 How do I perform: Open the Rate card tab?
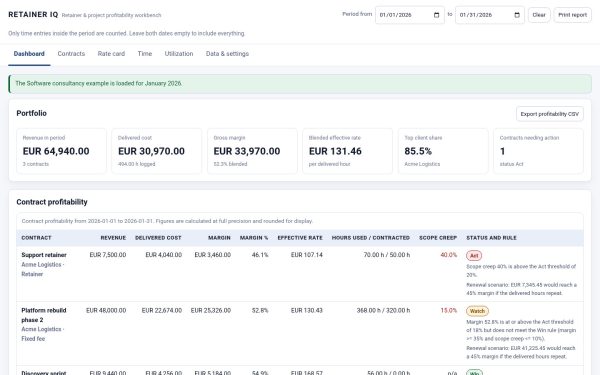pyautogui.click(x=111, y=54)
